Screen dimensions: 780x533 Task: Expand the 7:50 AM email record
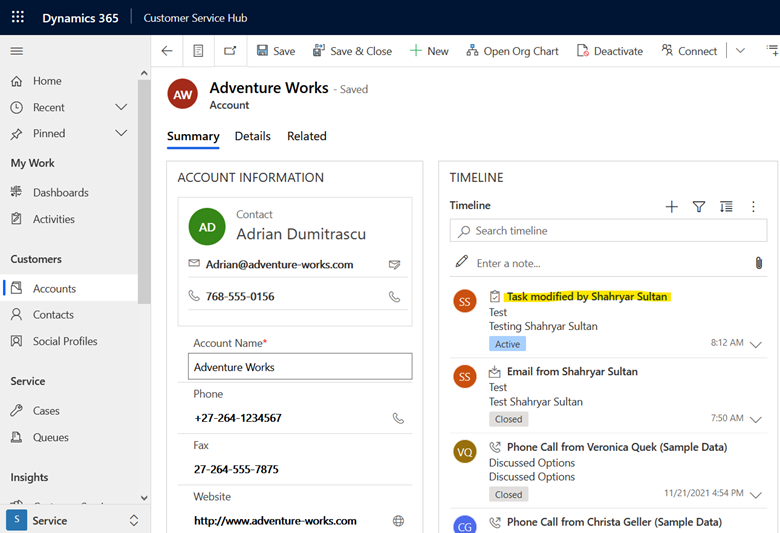click(x=756, y=420)
